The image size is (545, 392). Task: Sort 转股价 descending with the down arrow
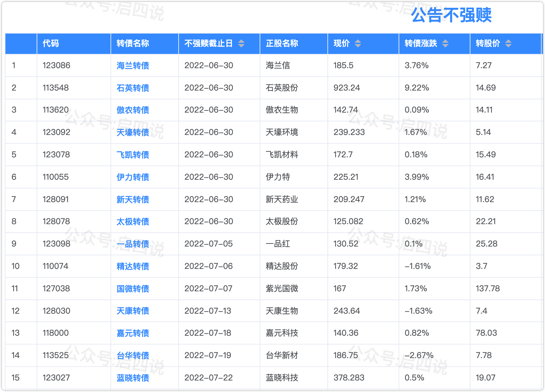pyautogui.click(x=508, y=45)
